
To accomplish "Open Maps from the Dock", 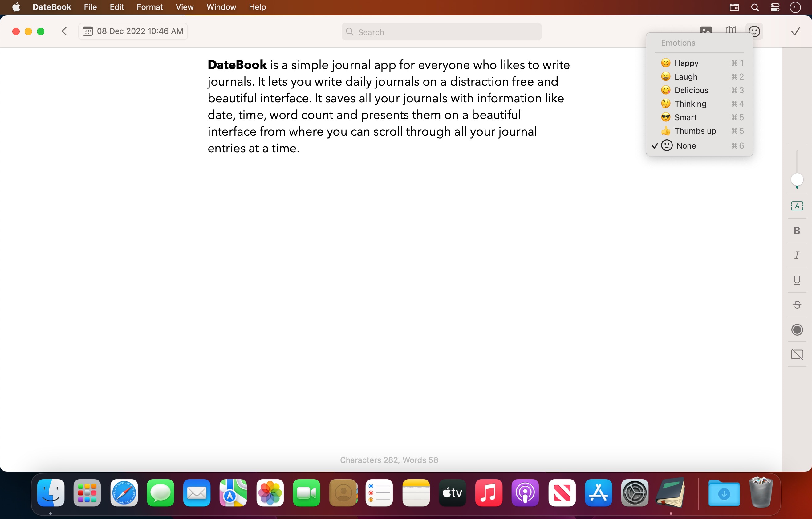I will [x=233, y=492].
